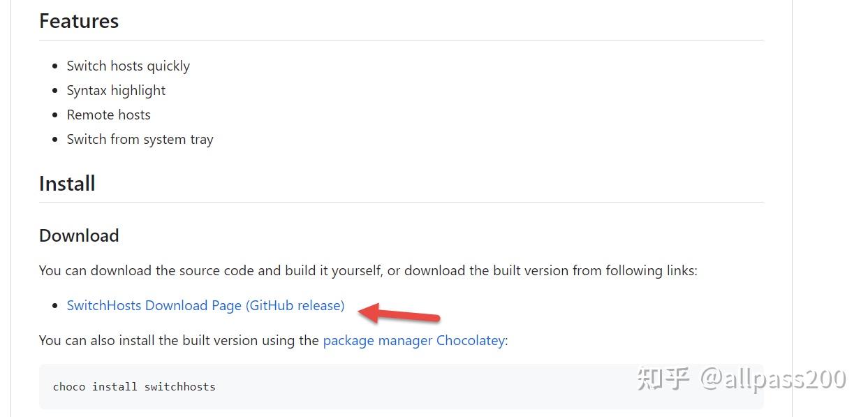Open the SwitchHosts Download Page link
The width and height of the screenshot is (868, 417).
pyautogui.click(x=205, y=305)
